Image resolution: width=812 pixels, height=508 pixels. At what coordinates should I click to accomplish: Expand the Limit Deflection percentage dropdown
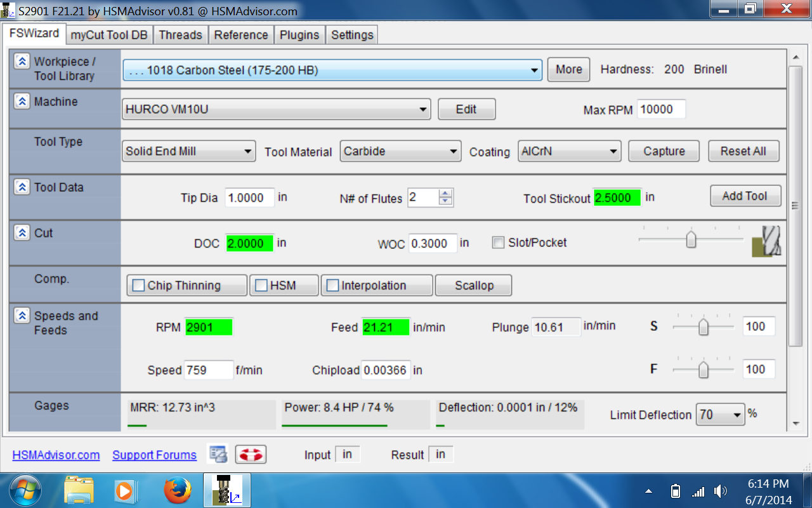coord(720,415)
